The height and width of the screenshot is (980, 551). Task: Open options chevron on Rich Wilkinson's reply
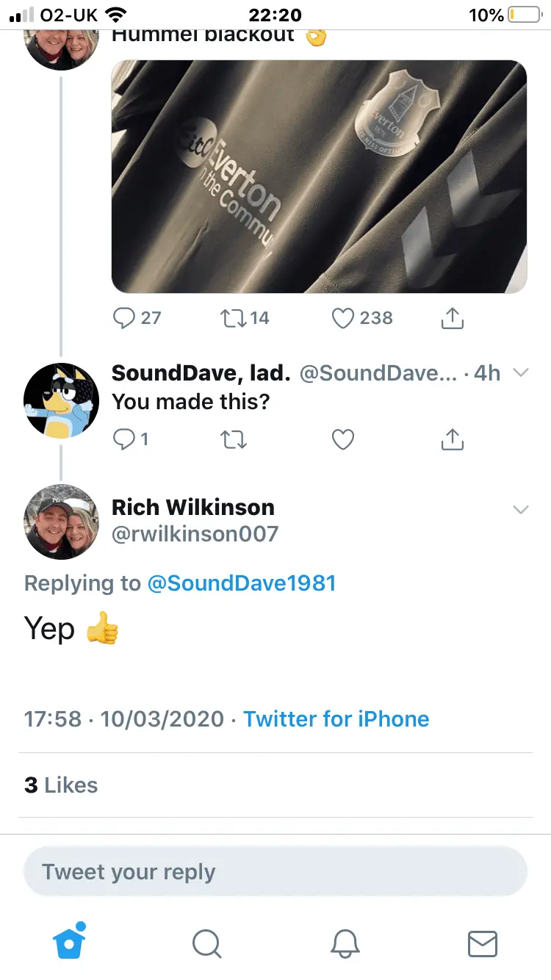pos(521,509)
